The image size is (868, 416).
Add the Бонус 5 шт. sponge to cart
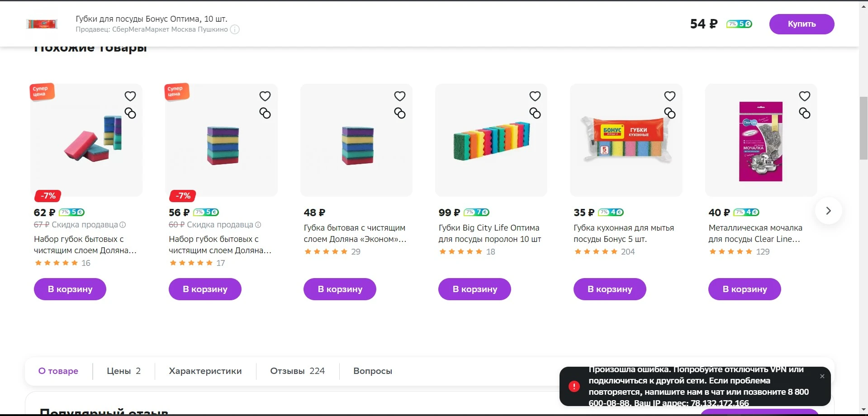point(610,289)
